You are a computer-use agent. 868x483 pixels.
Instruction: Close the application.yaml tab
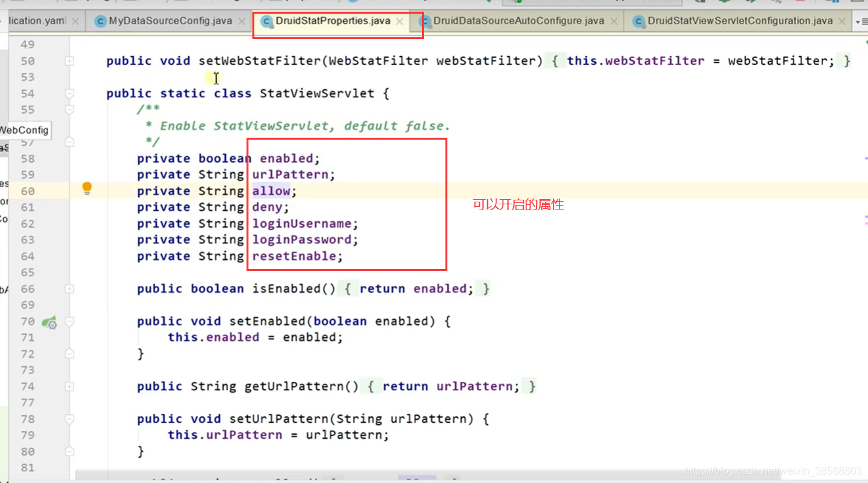click(76, 22)
